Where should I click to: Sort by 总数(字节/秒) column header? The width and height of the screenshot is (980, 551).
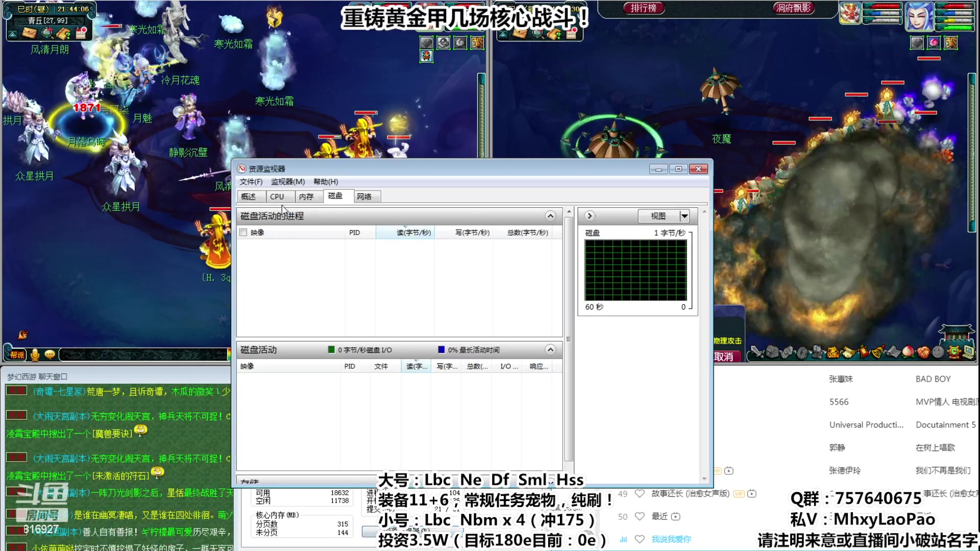tap(522, 233)
